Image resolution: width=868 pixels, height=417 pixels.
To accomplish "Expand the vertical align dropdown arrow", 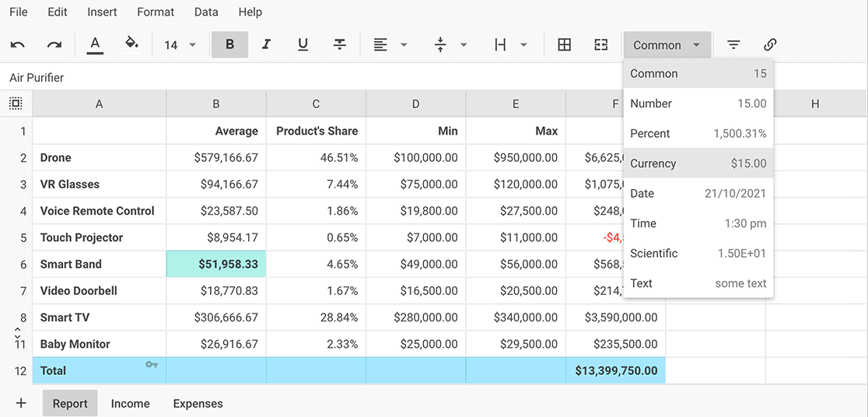I will 464,45.
